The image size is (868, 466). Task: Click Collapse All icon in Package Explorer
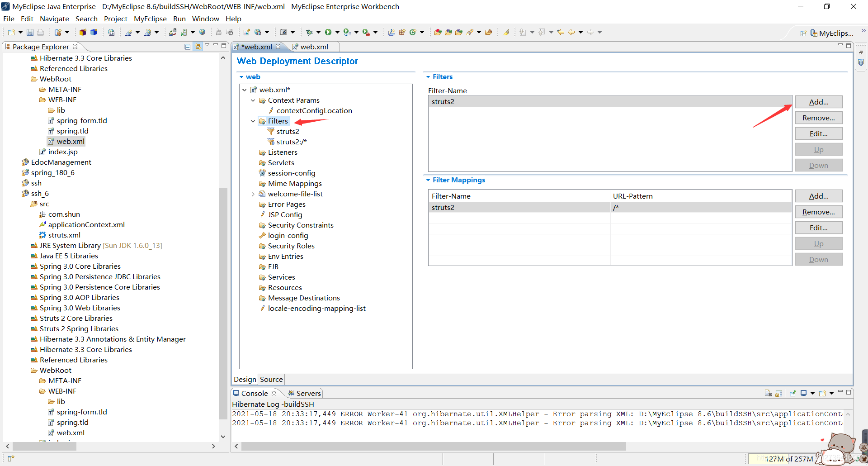[x=188, y=47]
